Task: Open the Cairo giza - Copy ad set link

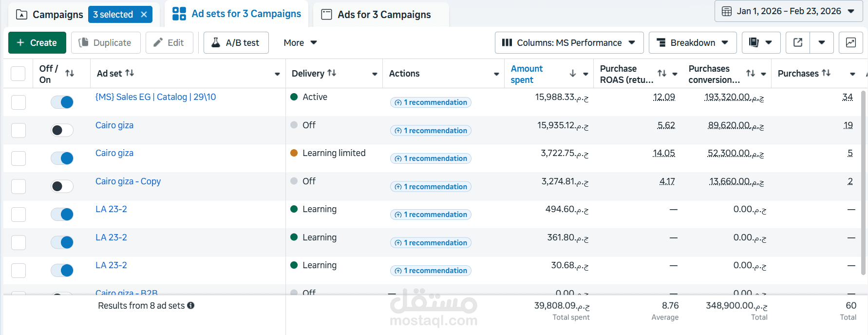Action: pyautogui.click(x=128, y=181)
